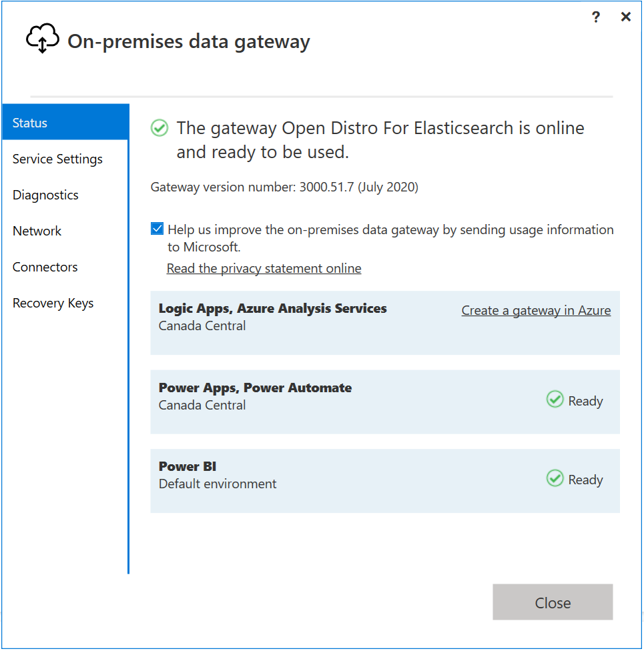Click the Gateway version number text
Image resolution: width=644 pixels, height=651 pixels.
tap(284, 187)
